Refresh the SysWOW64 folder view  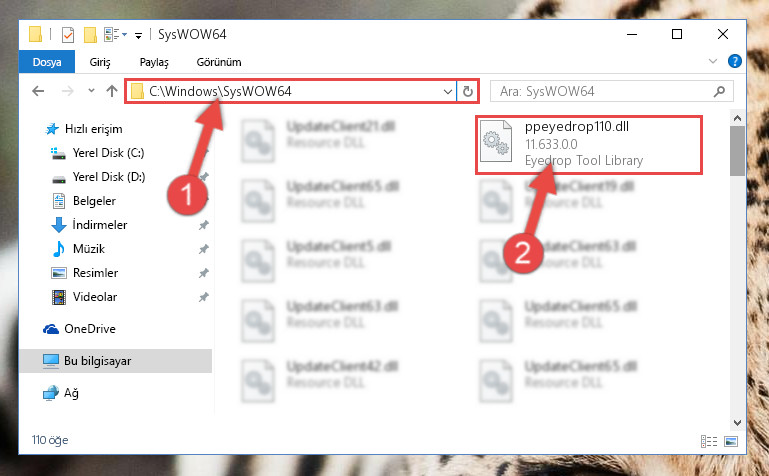click(468, 92)
